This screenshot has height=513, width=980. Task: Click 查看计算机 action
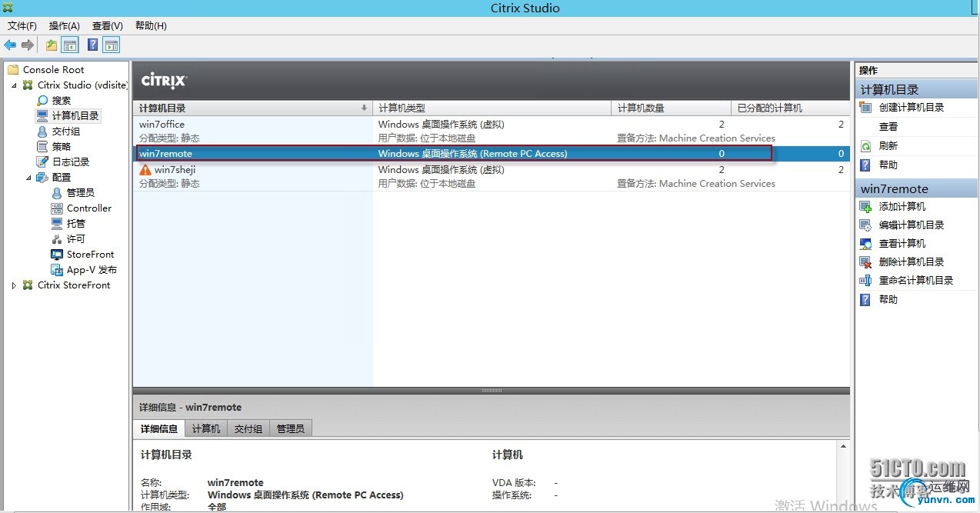point(902,244)
